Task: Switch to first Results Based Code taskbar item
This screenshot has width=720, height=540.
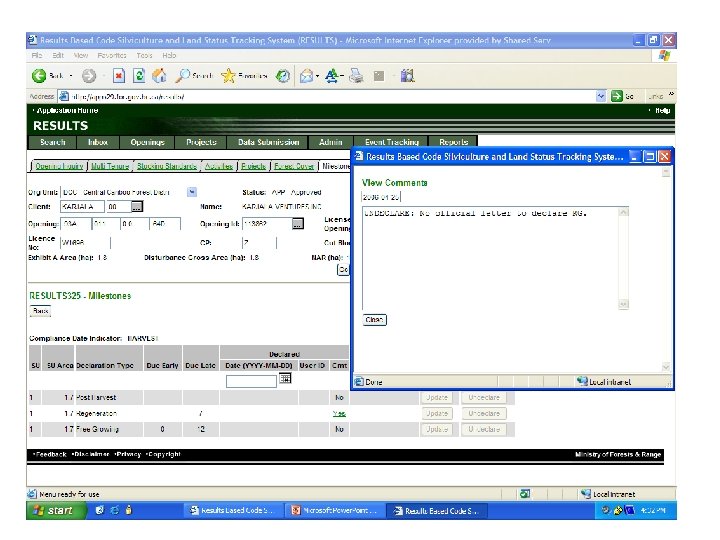Action: click(x=234, y=510)
